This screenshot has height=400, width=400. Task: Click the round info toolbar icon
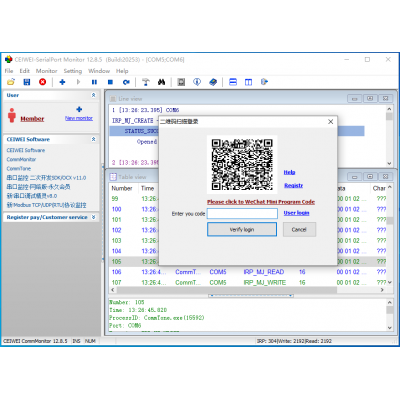(197, 82)
